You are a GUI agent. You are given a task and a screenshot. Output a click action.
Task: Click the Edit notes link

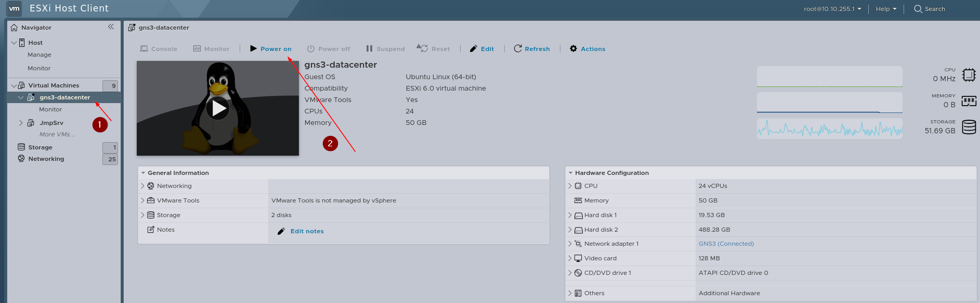click(307, 231)
